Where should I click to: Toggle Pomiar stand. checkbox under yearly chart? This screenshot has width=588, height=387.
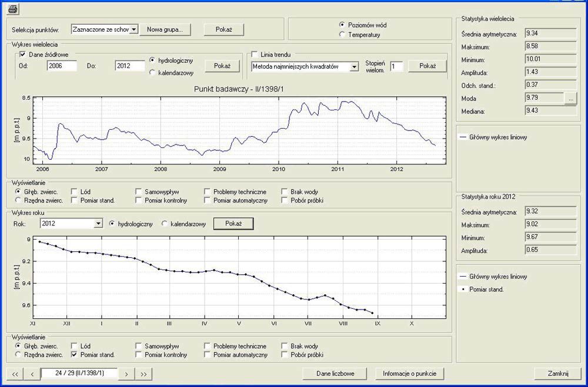[x=74, y=355]
